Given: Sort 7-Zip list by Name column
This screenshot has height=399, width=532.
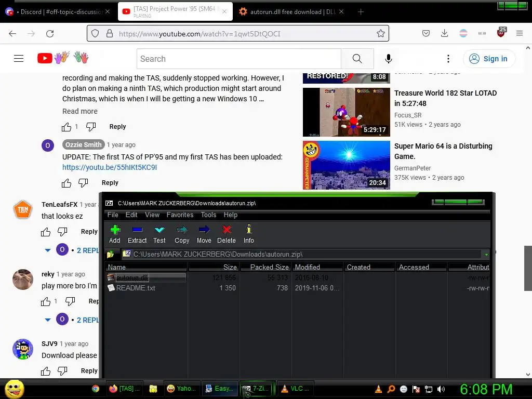Looking at the screenshot, I should 146,267.
